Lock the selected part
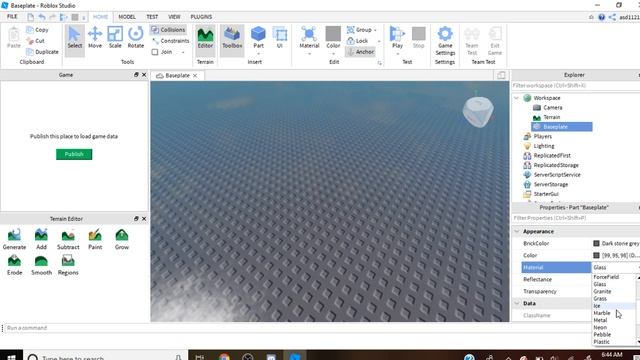The height and width of the screenshot is (360, 640). click(x=358, y=41)
